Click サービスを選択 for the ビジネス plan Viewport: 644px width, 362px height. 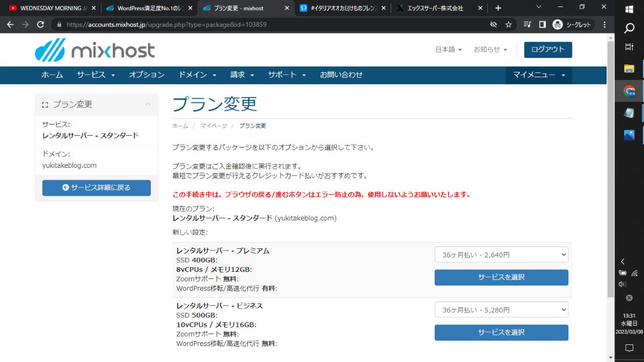pyautogui.click(x=501, y=333)
